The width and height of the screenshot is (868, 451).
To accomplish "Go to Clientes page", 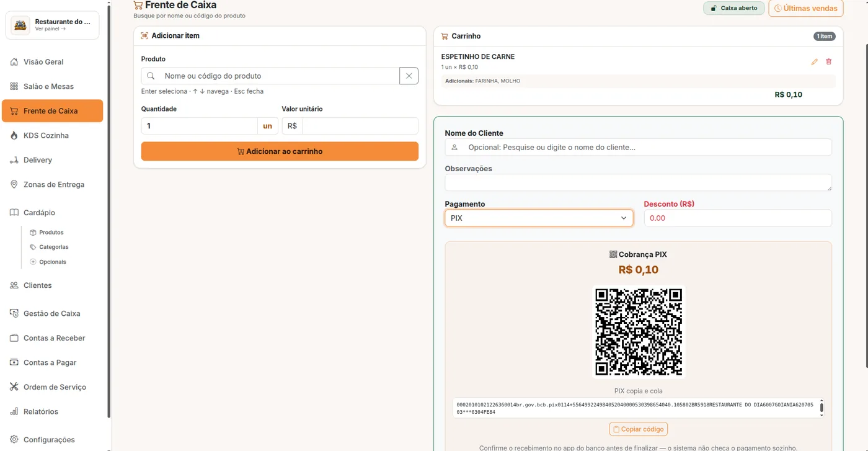I will tap(52, 285).
